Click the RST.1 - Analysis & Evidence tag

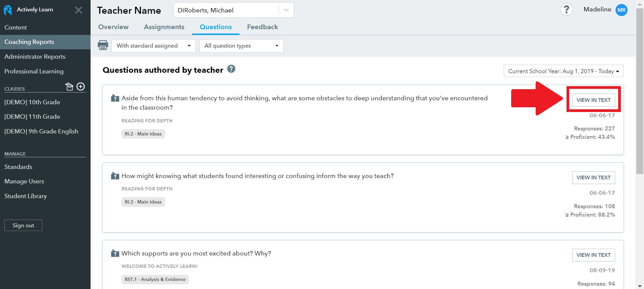tap(155, 279)
